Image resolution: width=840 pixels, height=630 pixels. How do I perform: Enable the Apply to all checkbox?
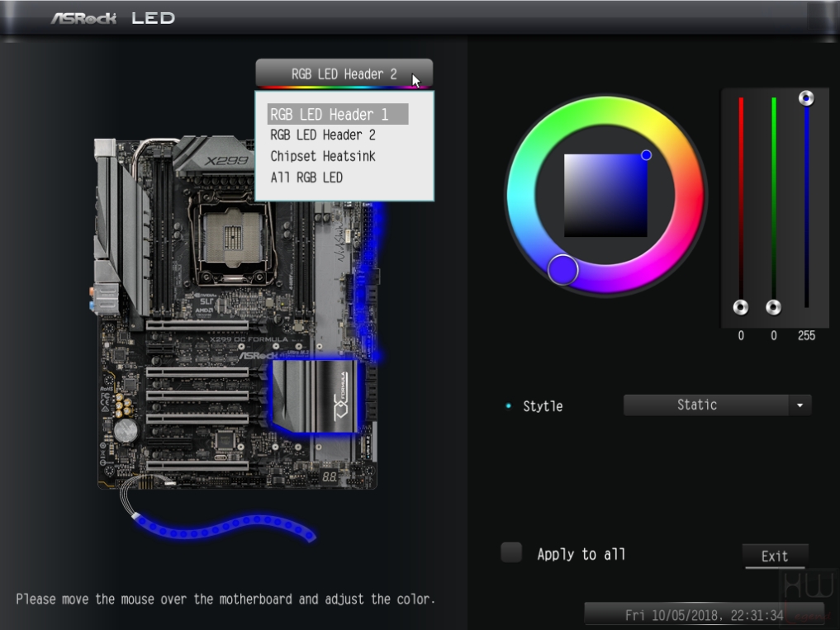511,552
